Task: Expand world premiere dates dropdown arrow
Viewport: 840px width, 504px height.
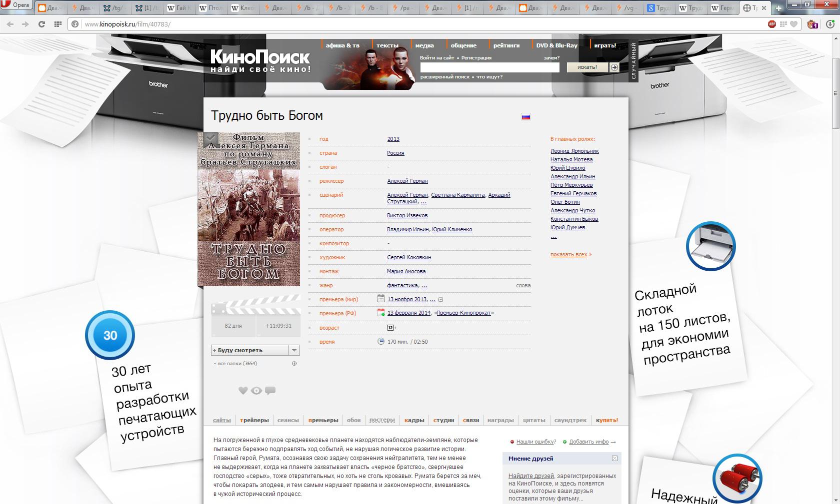Action: click(x=440, y=300)
